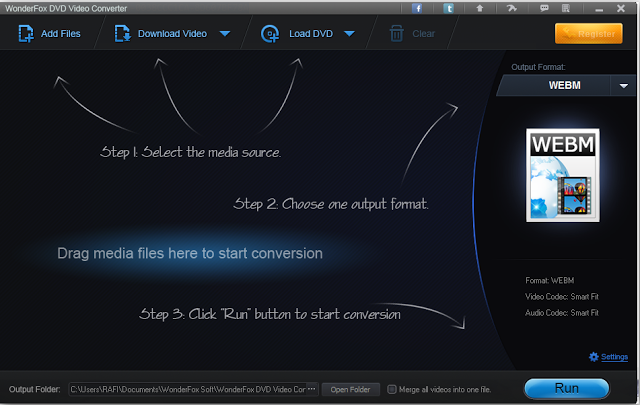640x405 pixels.
Task: Open the WEBM output format selector
Action: tap(564, 85)
